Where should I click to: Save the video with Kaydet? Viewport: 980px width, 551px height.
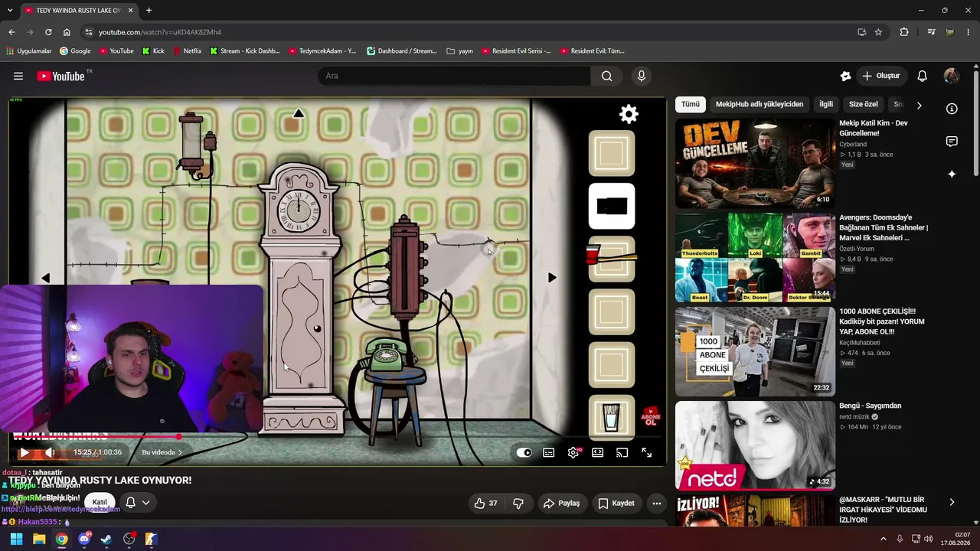(x=616, y=503)
